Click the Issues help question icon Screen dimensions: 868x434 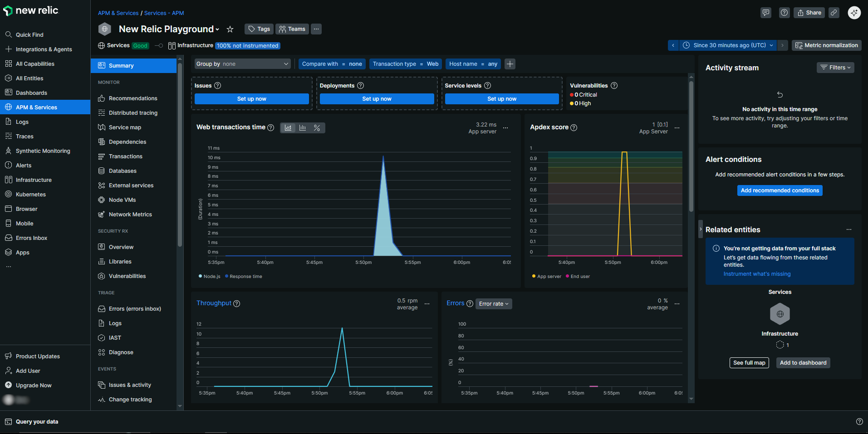(x=217, y=86)
